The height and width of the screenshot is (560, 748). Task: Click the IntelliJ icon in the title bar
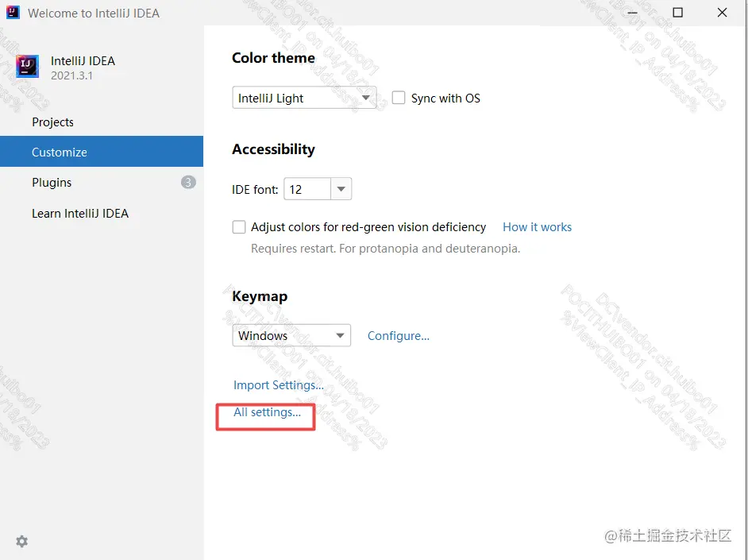point(13,13)
